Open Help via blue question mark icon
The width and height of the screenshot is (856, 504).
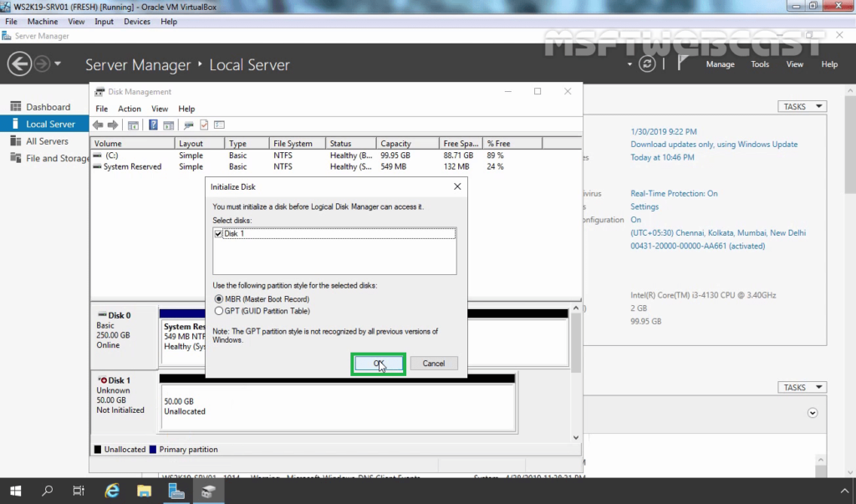[x=153, y=125]
